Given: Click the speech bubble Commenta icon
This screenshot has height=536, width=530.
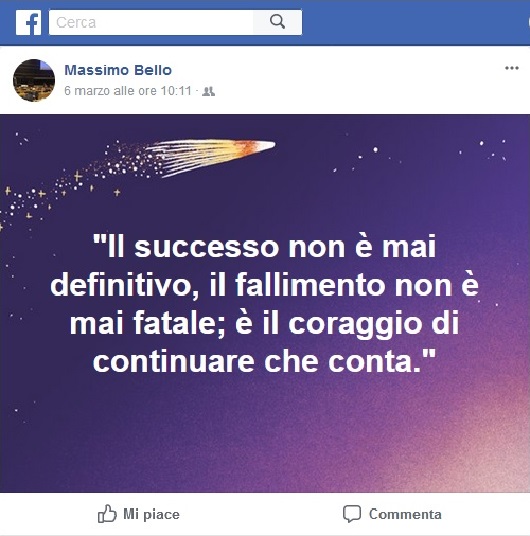Looking at the screenshot, I should (352, 514).
